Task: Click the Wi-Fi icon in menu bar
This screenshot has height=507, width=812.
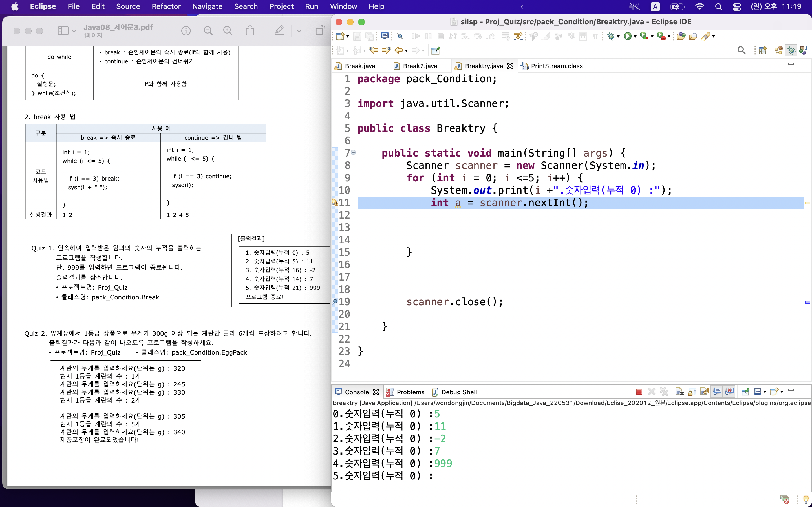Action: click(x=699, y=6)
